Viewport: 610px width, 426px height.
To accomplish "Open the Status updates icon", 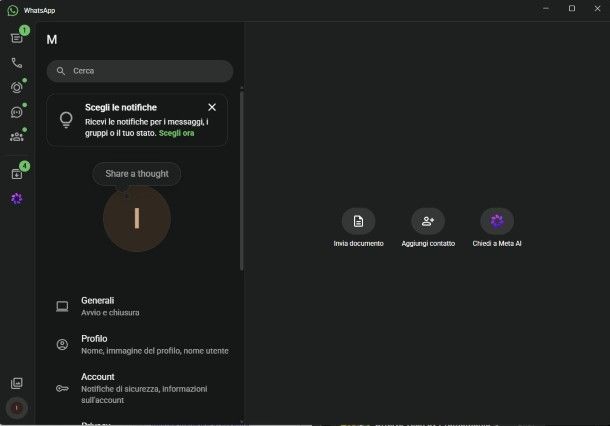I will click(x=17, y=88).
